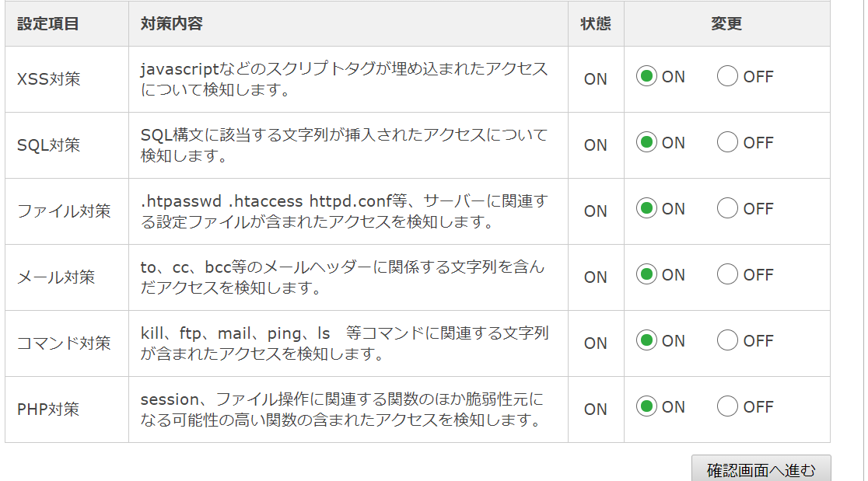Choose ON for ファイル対策
The height and width of the screenshot is (481, 868).
[x=646, y=208]
